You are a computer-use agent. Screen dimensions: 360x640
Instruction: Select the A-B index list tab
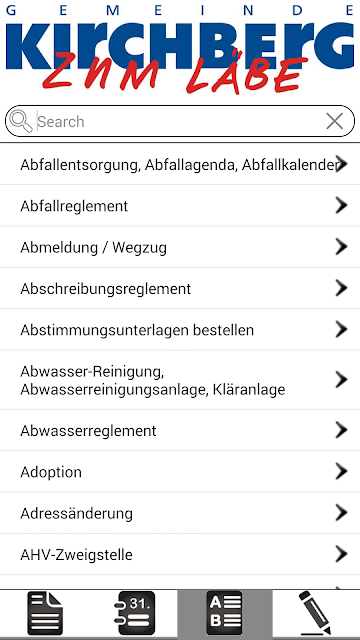pyautogui.click(x=224, y=613)
